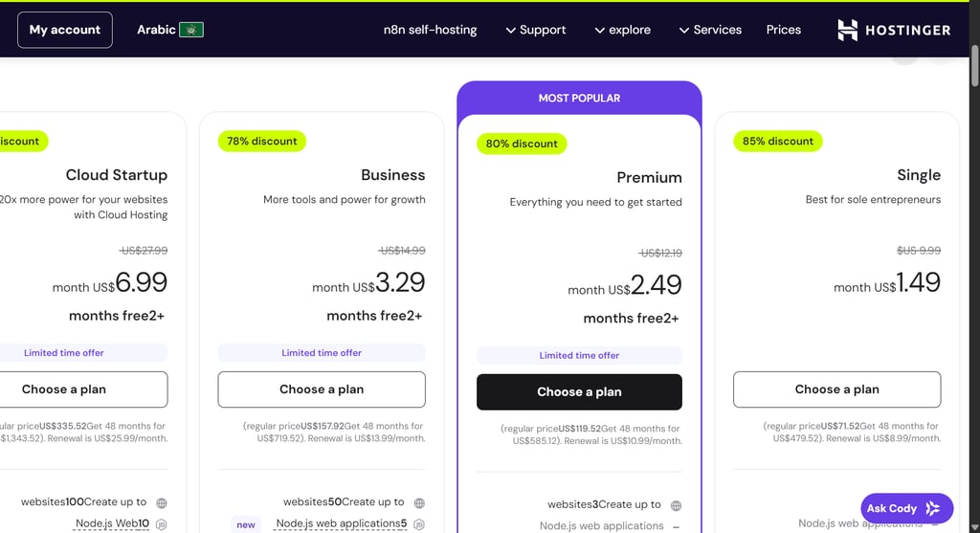The width and height of the screenshot is (980, 533).
Task: Choose the Single plan
Action: [x=836, y=389]
